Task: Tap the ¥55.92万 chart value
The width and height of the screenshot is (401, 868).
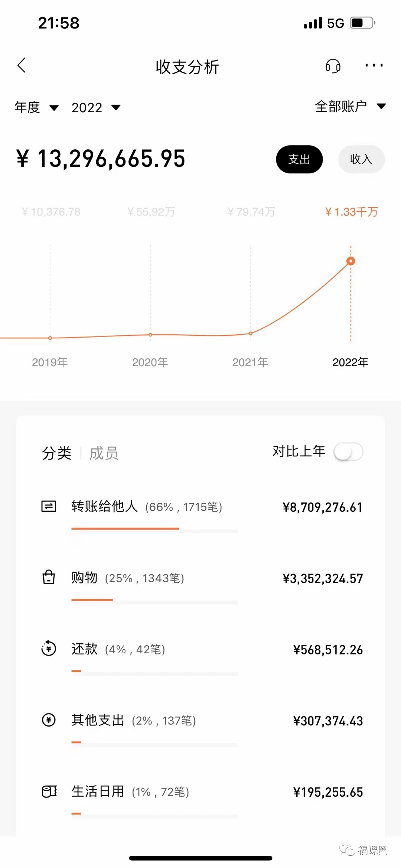Action: click(151, 212)
